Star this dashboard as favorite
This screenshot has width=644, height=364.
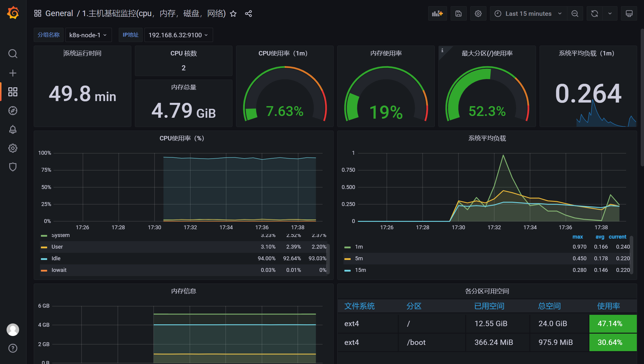(x=233, y=14)
